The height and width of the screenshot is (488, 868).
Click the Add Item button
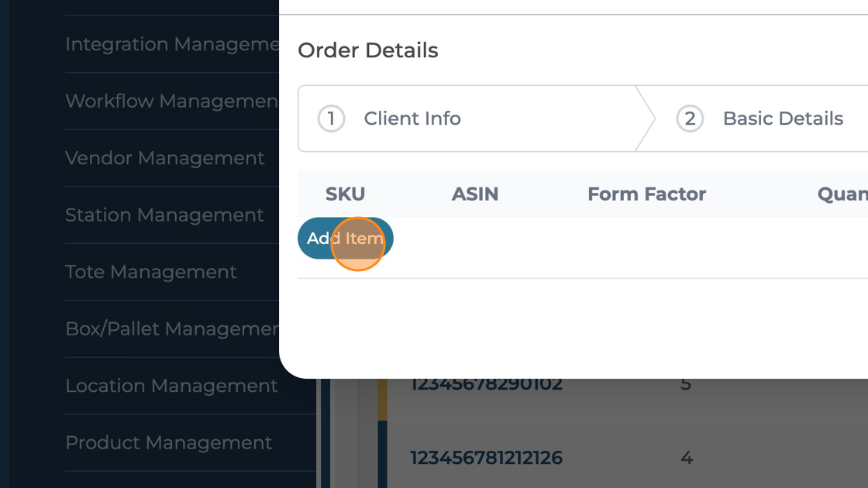[345, 239]
